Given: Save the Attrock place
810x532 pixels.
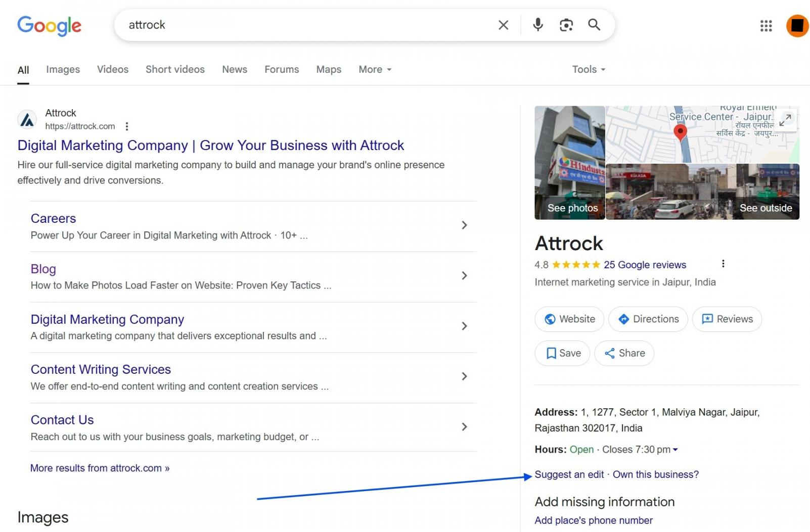Looking at the screenshot, I should point(562,353).
